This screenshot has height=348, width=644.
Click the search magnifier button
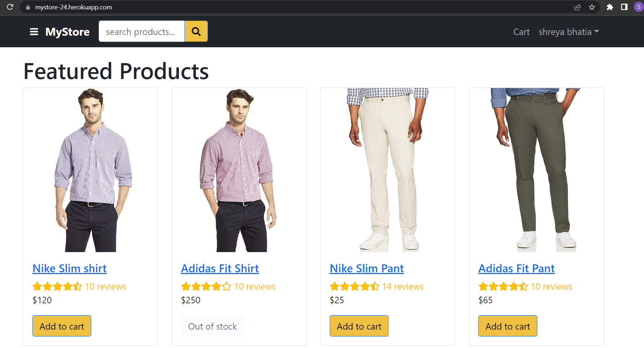(196, 31)
